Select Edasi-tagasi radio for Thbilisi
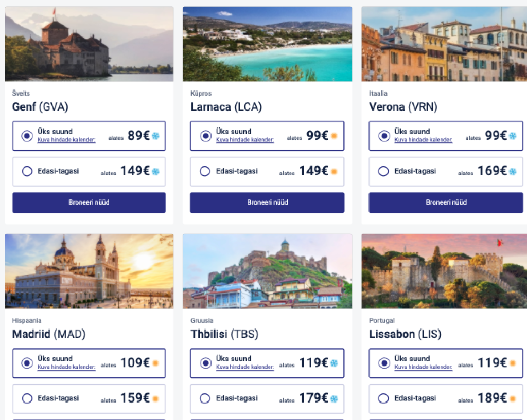The height and width of the screenshot is (420, 527). 205,398
